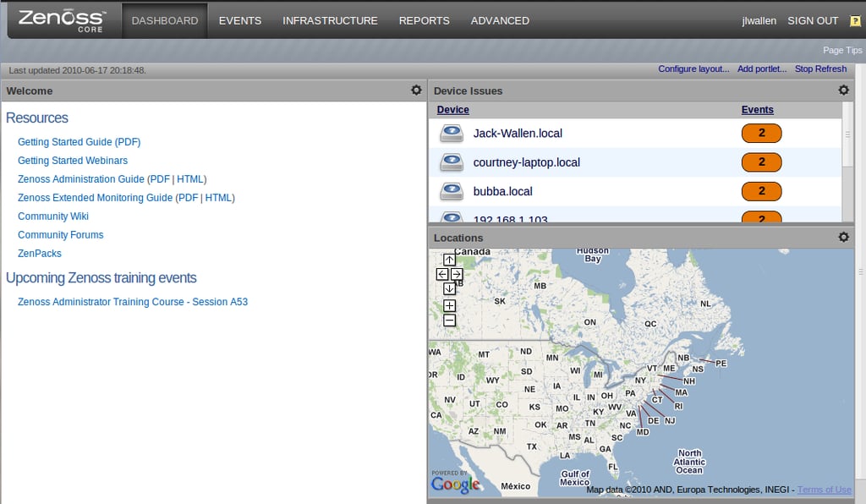This screenshot has width=866, height=504.
Task: Click Sign Out
Action: pos(813,21)
